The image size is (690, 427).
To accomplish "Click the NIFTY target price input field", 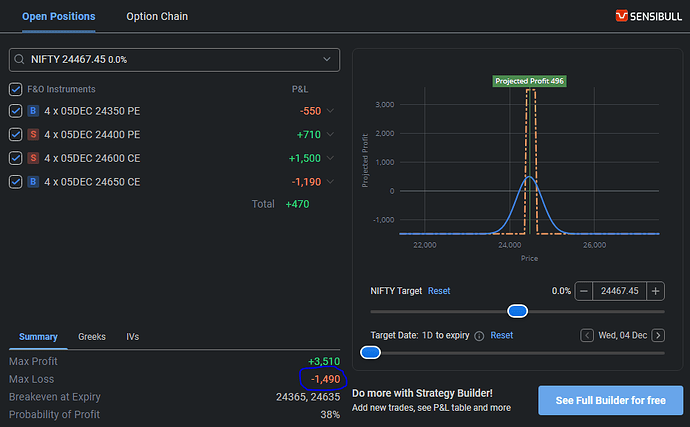I will 619,291.
